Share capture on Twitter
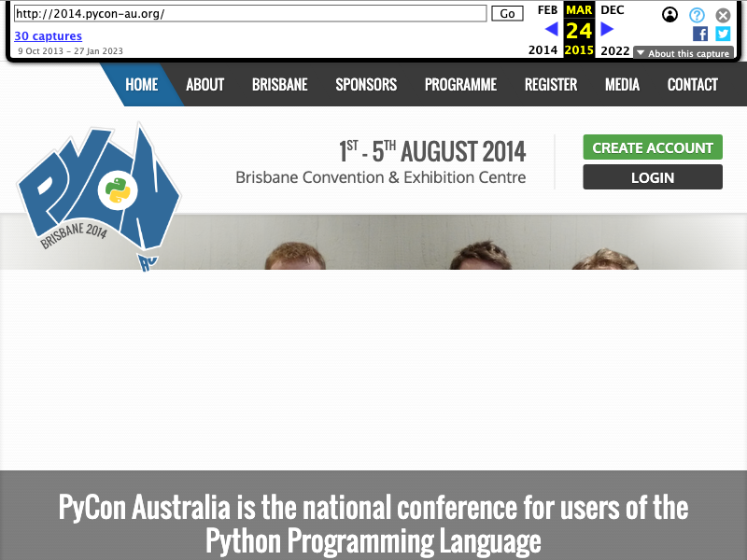Viewport: 747px width, 560px height. pos(723,34)
